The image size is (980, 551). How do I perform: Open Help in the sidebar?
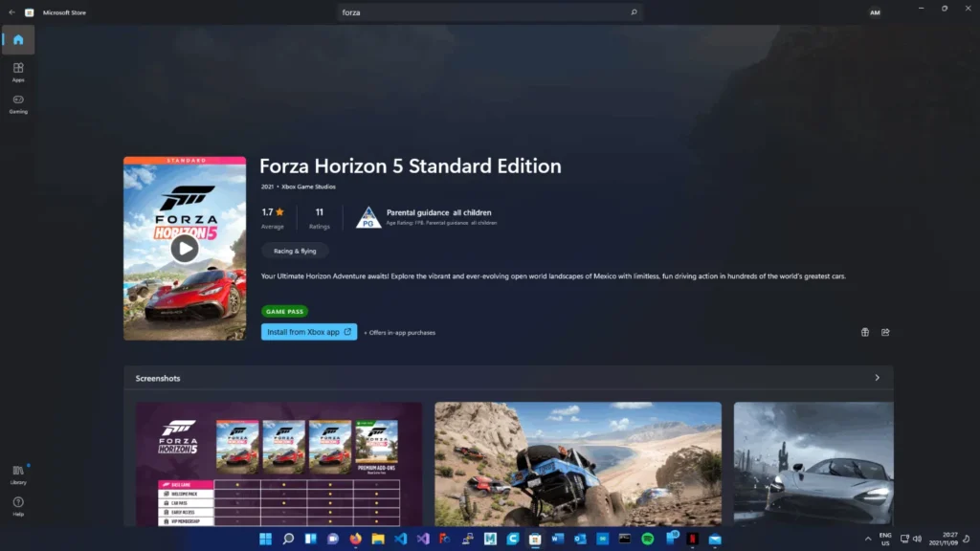pyautogui.click(x=18, y=506)
